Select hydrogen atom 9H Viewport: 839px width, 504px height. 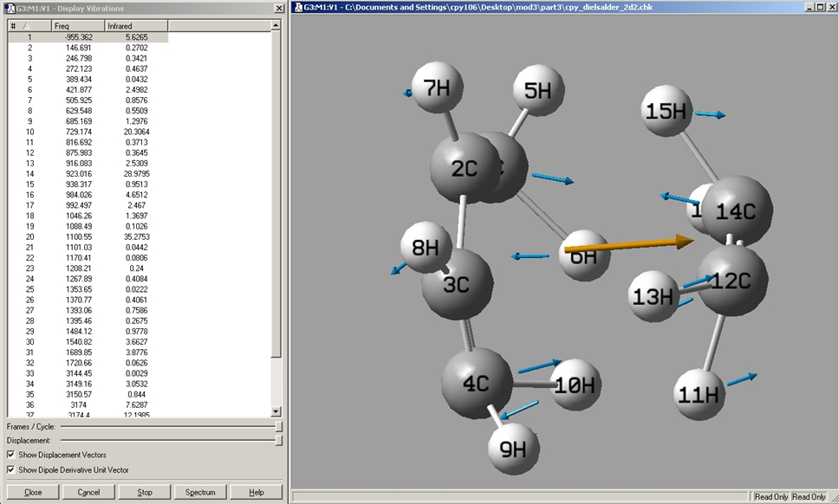pos(513,449)
